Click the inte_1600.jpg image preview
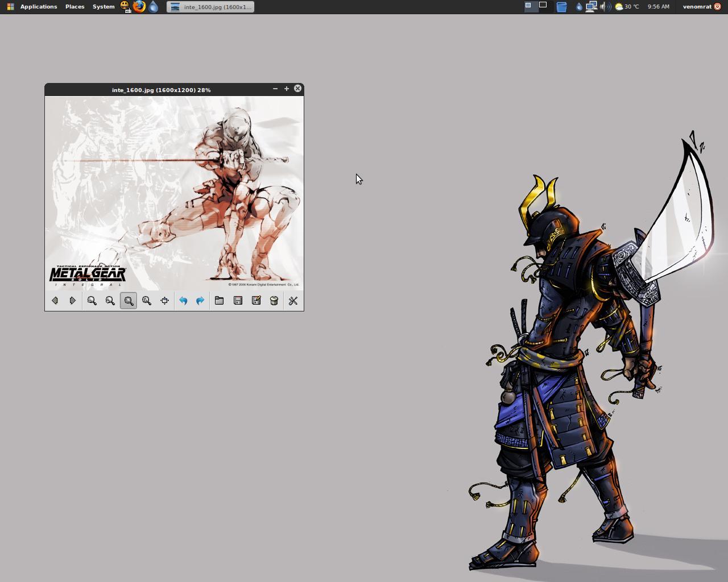The image size is (728, 582). [x=174, y=193]
